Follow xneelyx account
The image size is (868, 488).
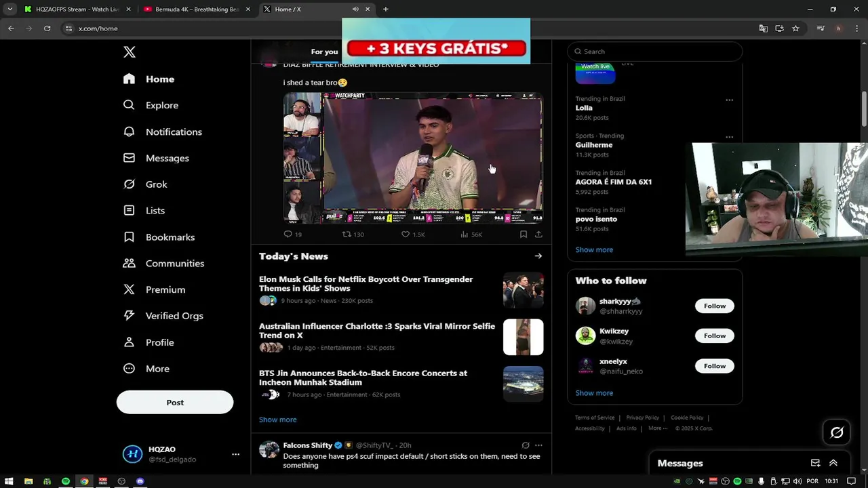(715, 366)
